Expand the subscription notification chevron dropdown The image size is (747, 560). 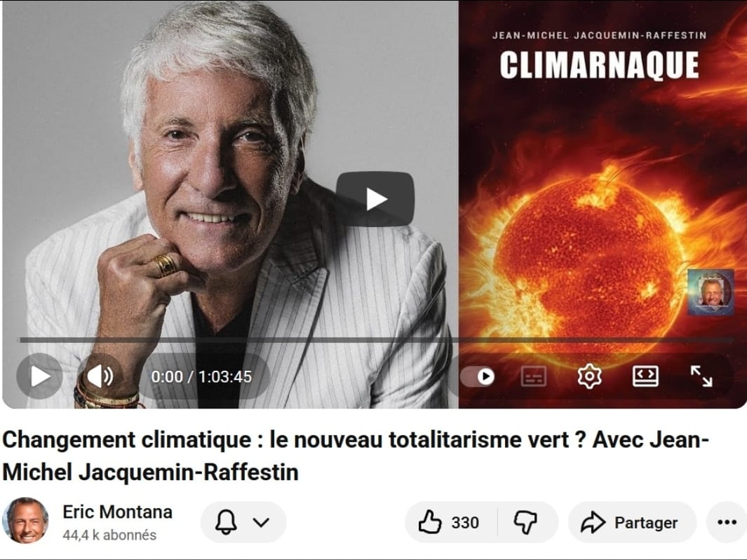coord(261,522)
